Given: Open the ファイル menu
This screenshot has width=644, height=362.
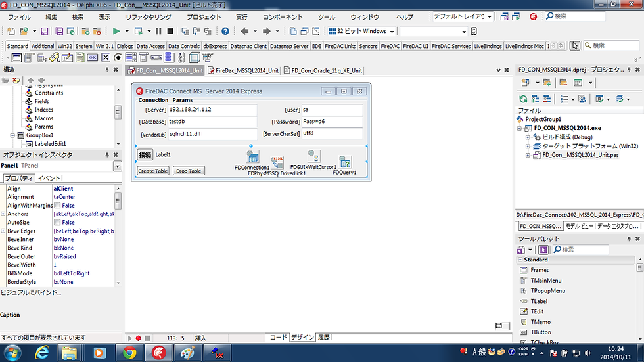Looking at the screenshot, I should 19,17.
